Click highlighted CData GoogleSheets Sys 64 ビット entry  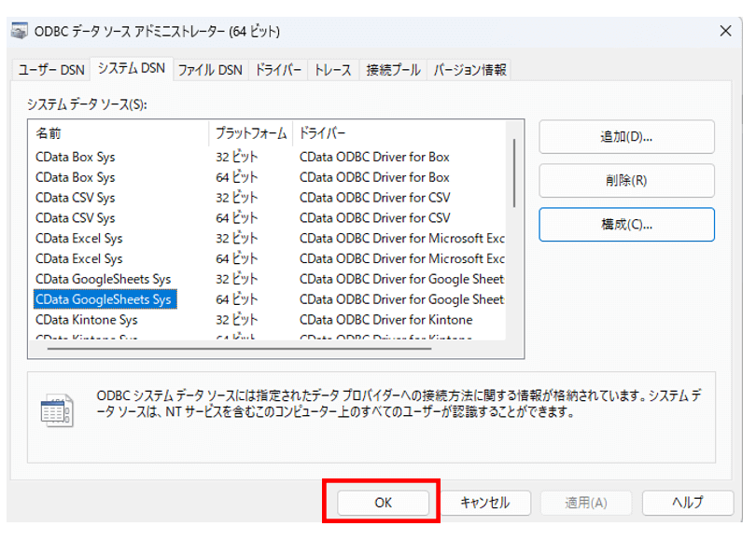[105, 299]
